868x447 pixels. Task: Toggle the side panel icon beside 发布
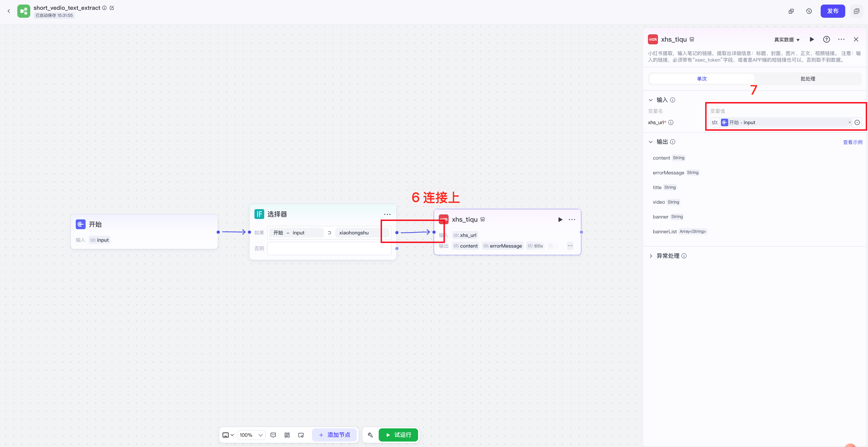click(857, 11)
